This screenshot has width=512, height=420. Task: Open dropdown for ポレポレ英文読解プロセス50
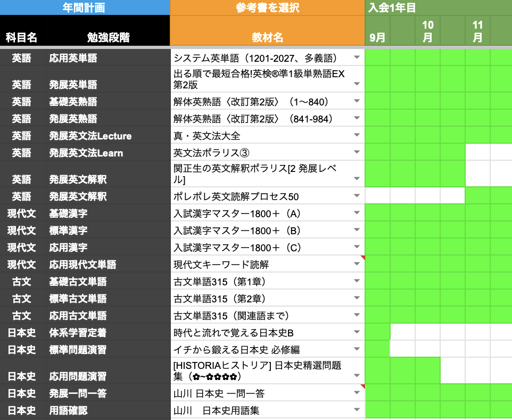coord(357,196)
